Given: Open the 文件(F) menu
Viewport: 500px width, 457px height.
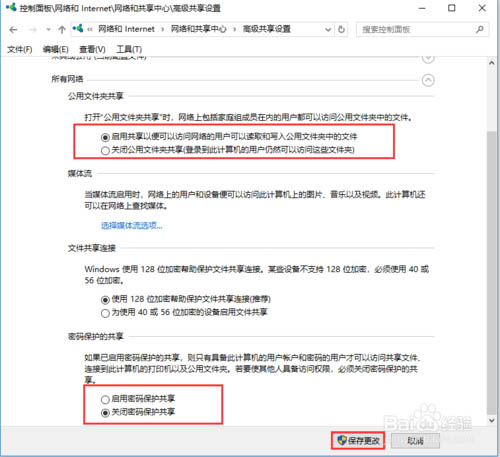Looking at the screenshot, I should pos(20,49).
